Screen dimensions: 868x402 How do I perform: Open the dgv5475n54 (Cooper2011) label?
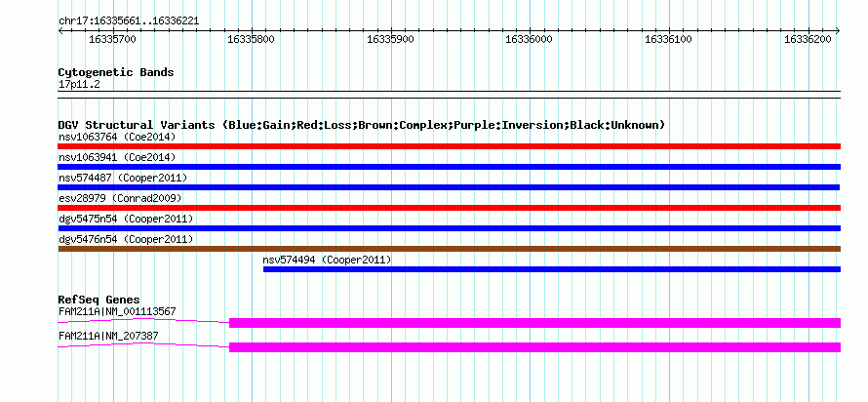click(x=126, y=219)
